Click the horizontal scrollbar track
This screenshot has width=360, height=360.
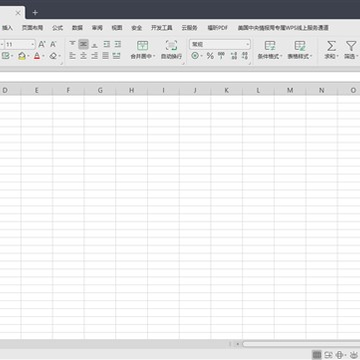click(301, 344)
